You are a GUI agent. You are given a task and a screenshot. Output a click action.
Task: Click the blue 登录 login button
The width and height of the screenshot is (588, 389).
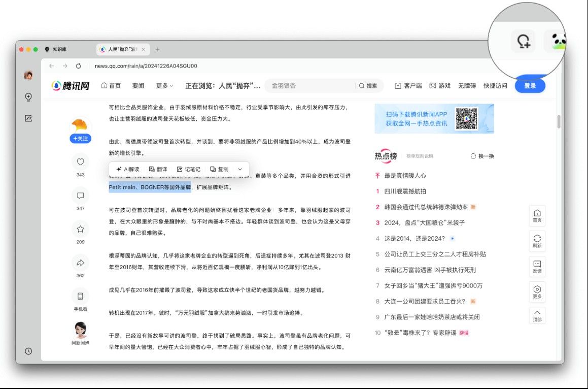click(x=530, y=85)
